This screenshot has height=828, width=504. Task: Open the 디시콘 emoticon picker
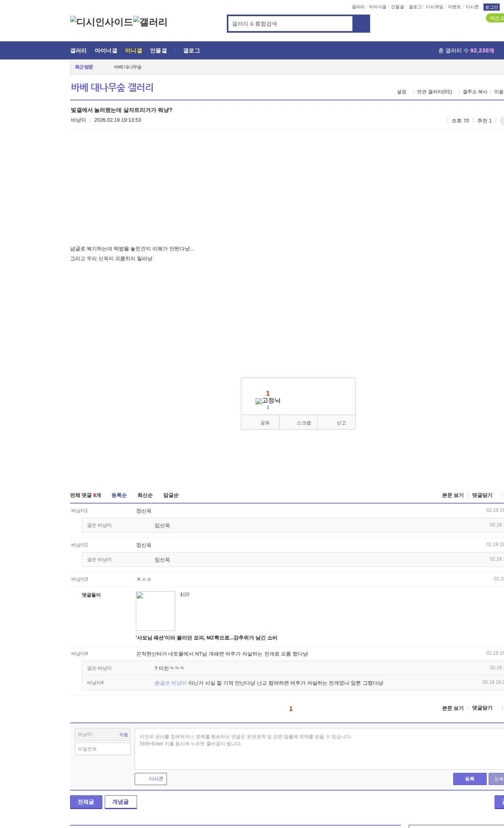tap(151, 779)
